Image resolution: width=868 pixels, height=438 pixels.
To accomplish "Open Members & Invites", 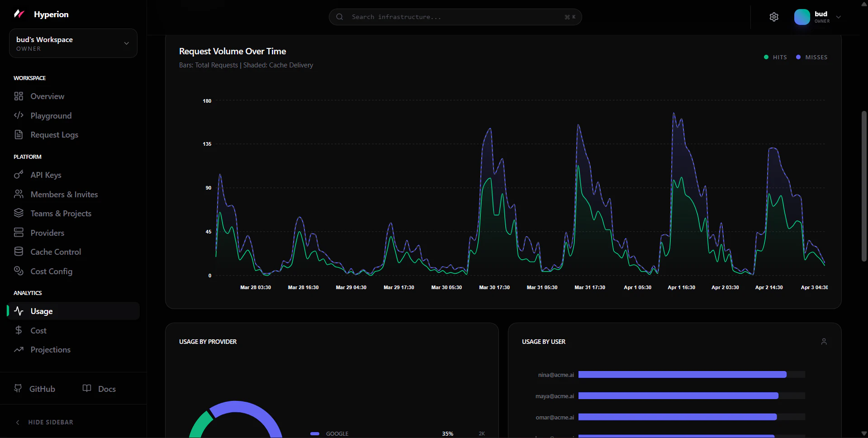I will click(64, 194).
